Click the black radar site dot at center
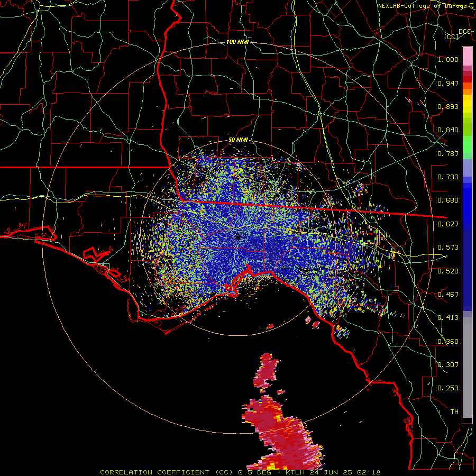Screen dimensions: 476x476 pyautogui.click(x=239, y=237)
